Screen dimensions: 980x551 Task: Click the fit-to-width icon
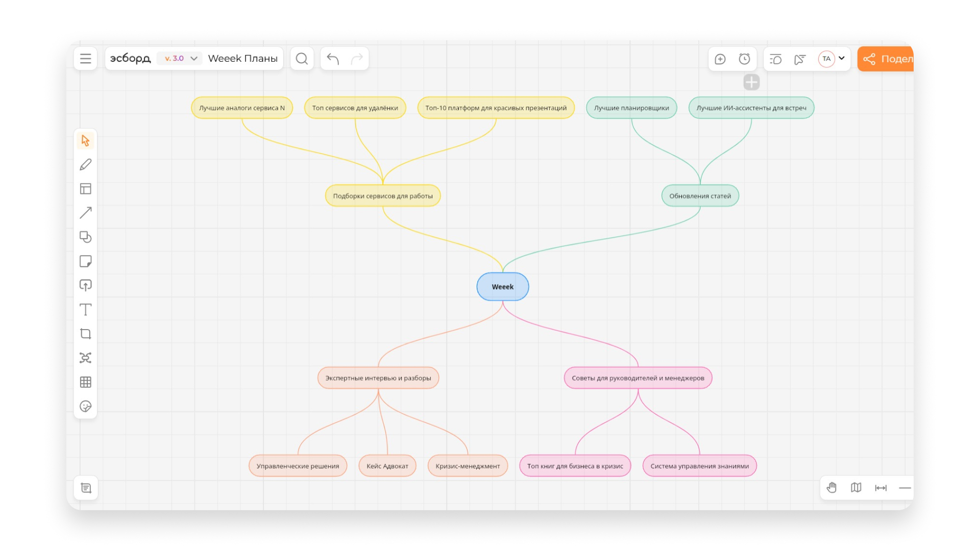coord(880,488)
